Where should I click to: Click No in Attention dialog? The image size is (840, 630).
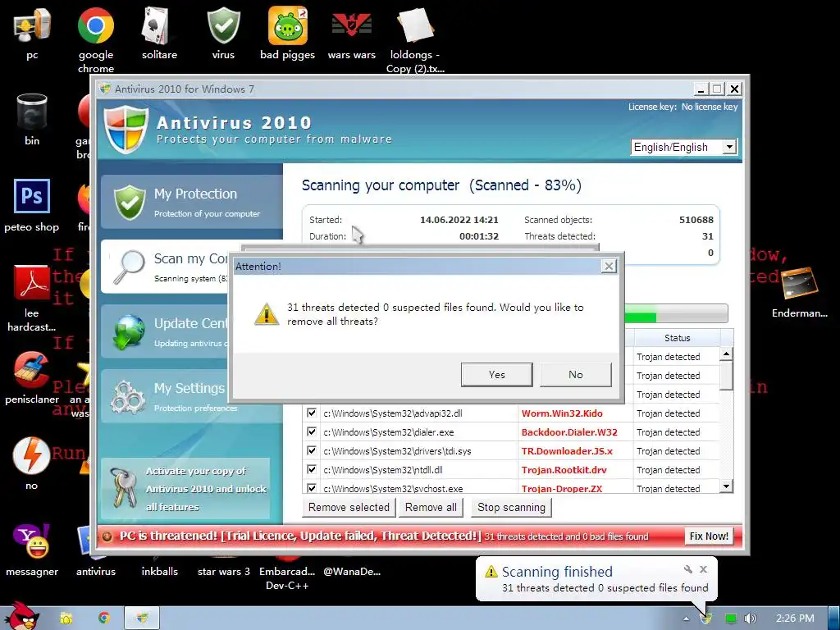[x=575, y=374]
